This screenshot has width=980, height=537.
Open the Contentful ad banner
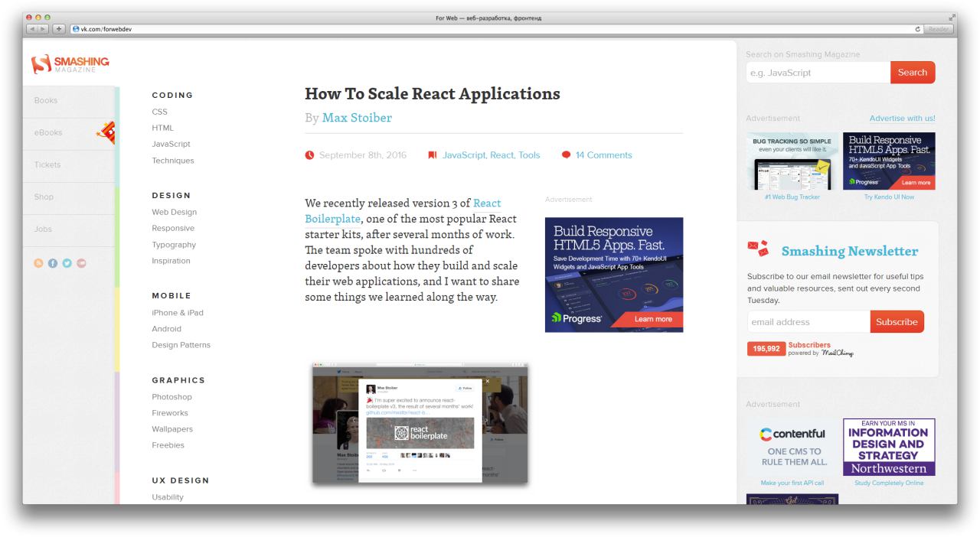click(x=792, y=447)
